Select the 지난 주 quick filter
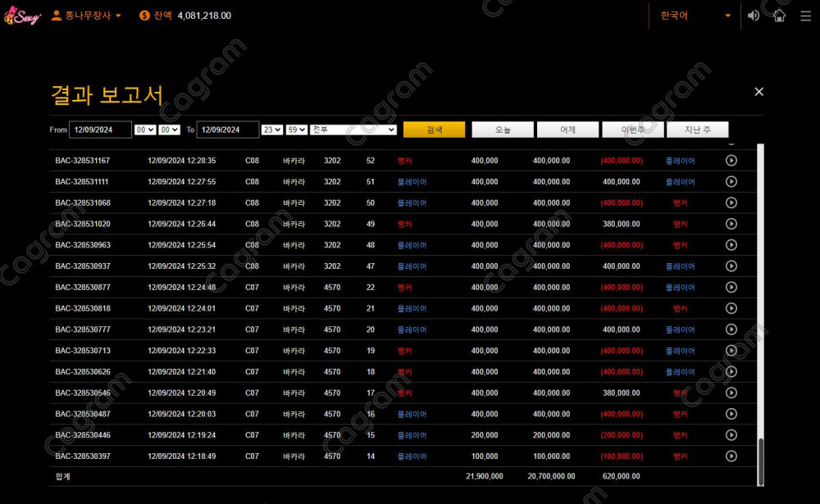This screenshot has width=820, height=504. pyautogui.click(x=697, y=129)
